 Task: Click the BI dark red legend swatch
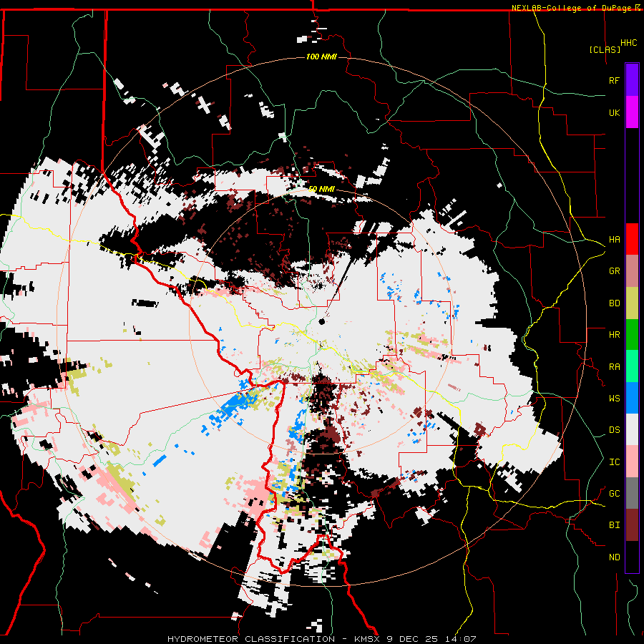pyautogui.click(x=632, y=525)
